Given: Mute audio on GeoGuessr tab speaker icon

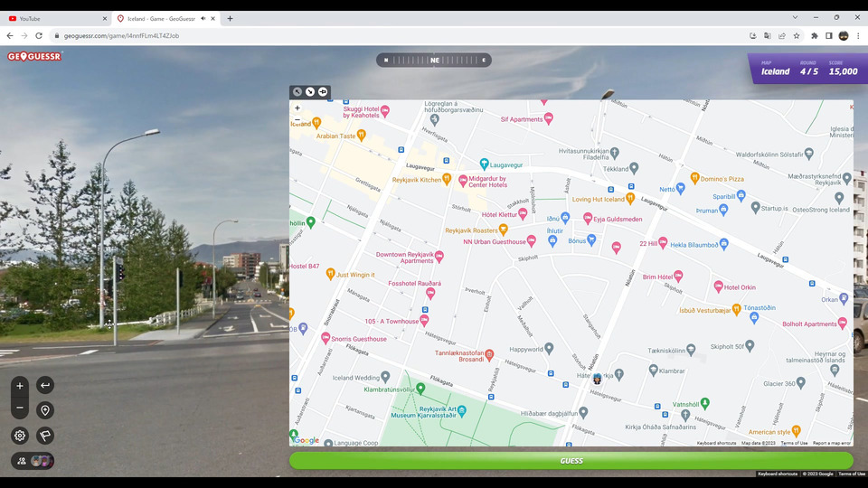Looking at the screenshot, I should [203, 18].
